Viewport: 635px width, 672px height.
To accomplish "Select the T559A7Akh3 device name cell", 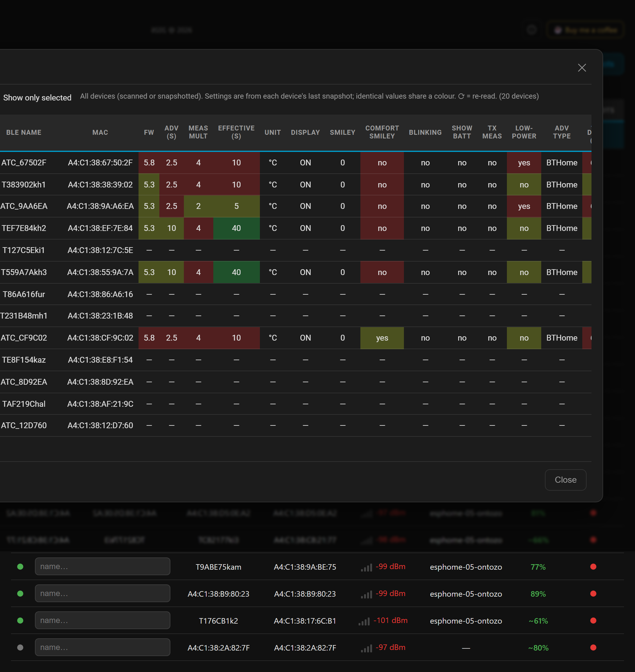I will (x=24, y=272).
